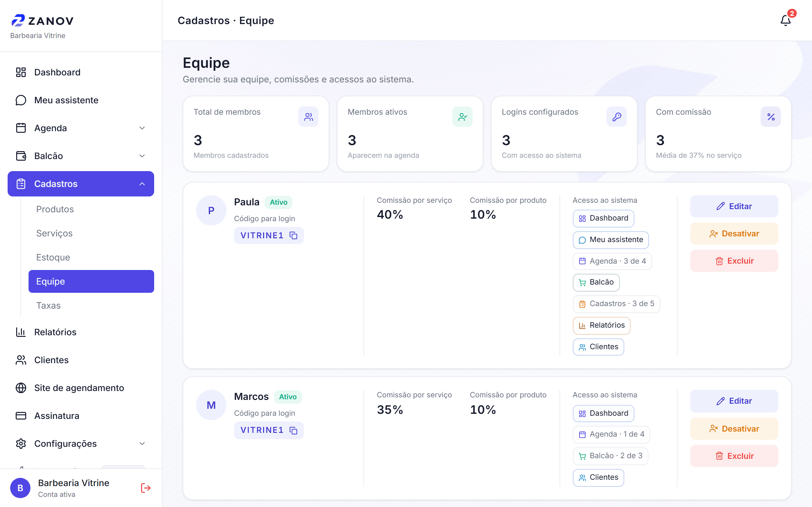This screenshot has height=507, width=812.
Task: Click the Com comissão percent icon
Action: (771, 117)
